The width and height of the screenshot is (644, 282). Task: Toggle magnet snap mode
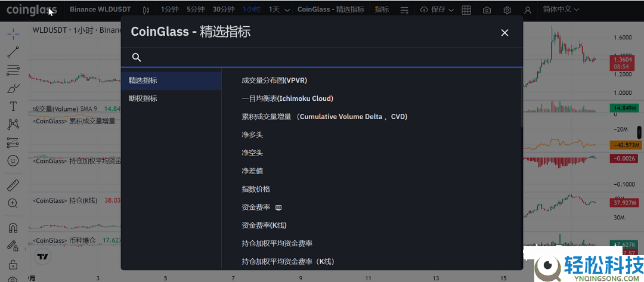click(x=13, y=228)
